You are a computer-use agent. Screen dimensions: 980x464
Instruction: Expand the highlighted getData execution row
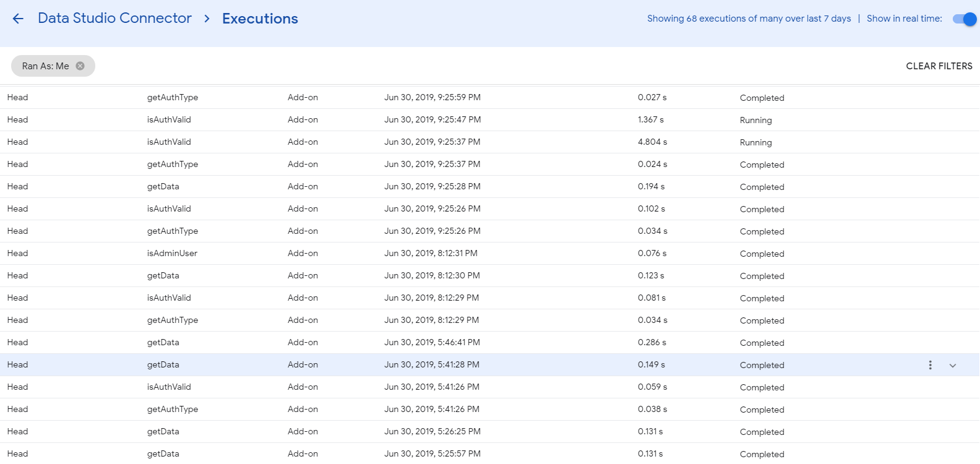[953, 366]
